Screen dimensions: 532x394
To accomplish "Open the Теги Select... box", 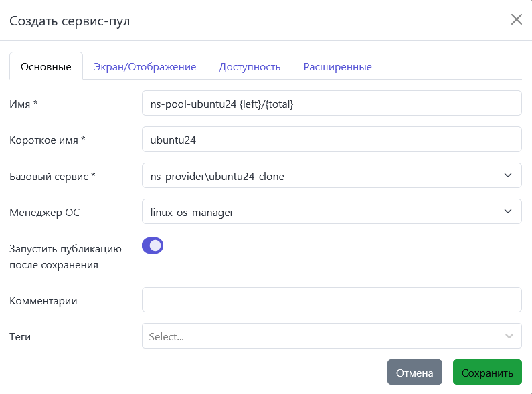I will click(x=318, y=336).
